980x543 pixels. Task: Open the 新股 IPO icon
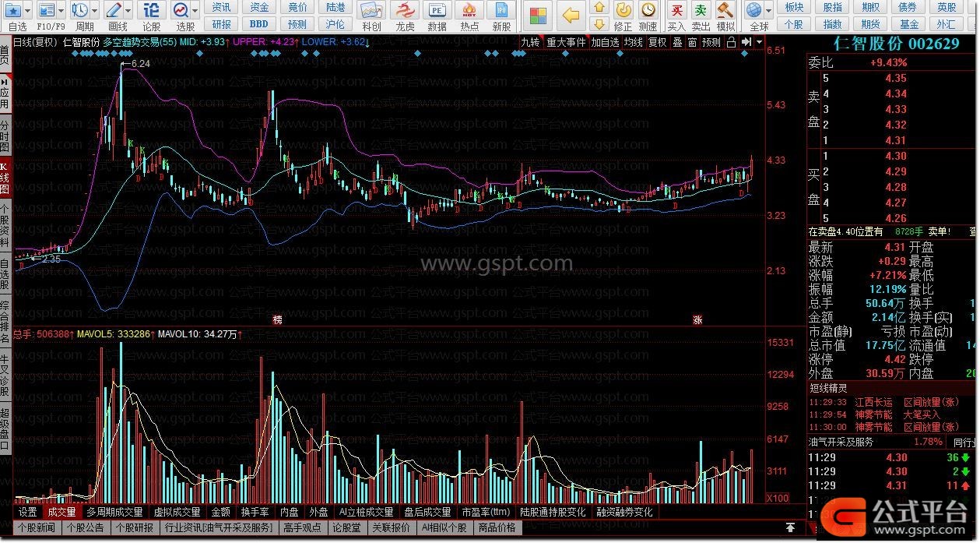(501, 11)
